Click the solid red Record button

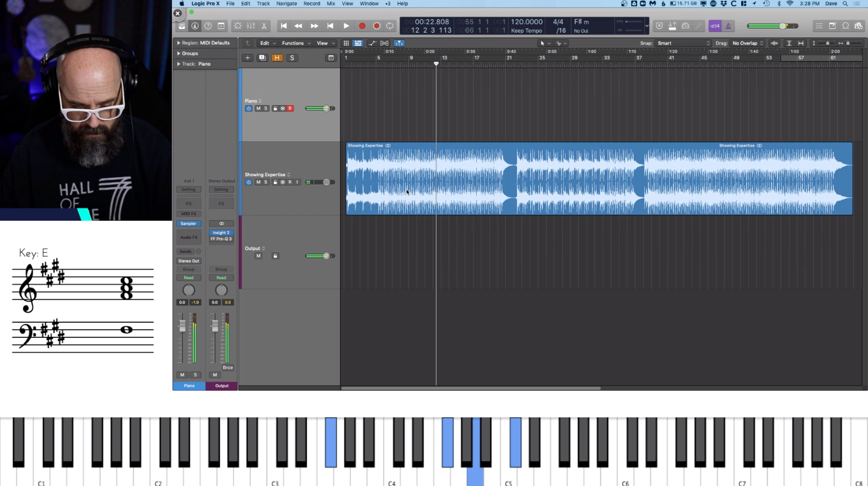362,26
